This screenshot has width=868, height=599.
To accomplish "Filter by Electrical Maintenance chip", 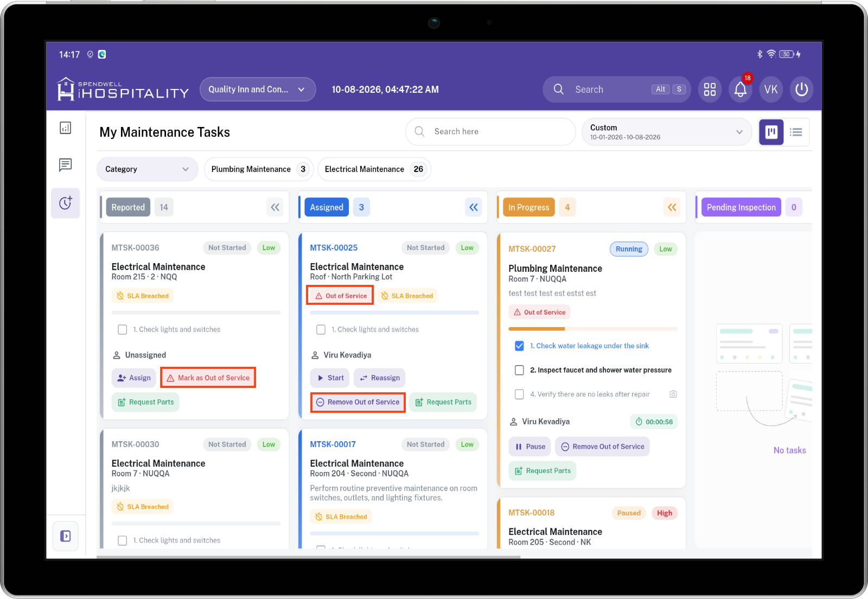I will [374, 169].
